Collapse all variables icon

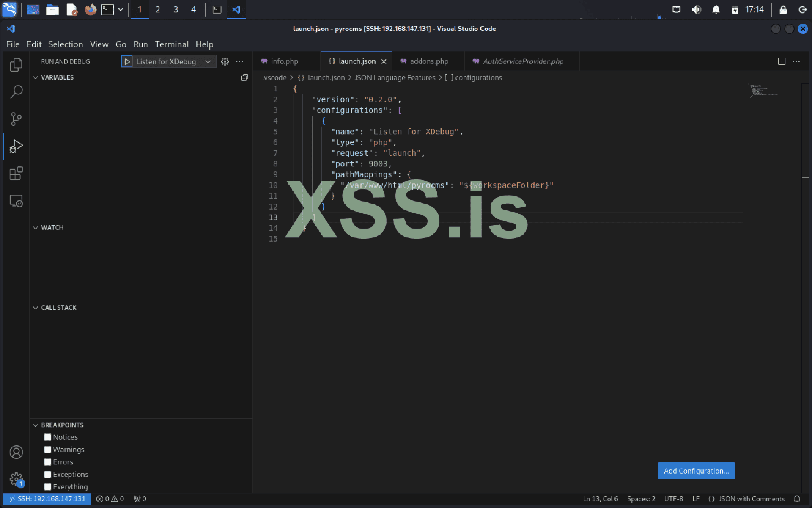[244, 77]
